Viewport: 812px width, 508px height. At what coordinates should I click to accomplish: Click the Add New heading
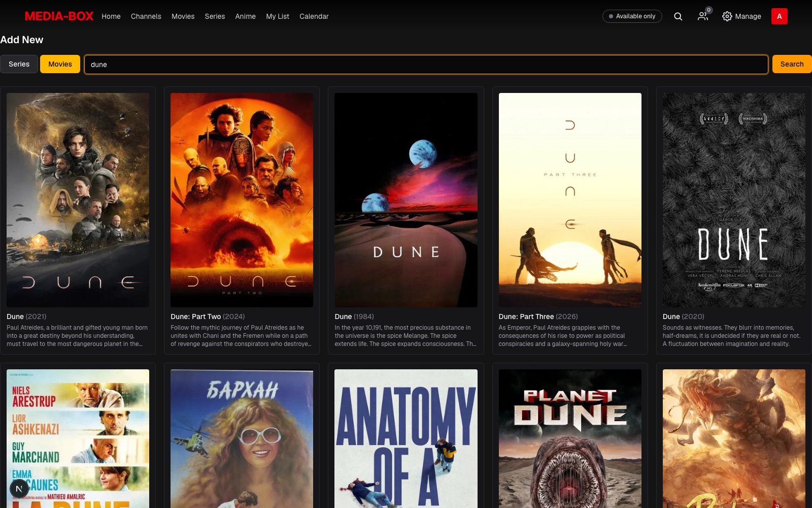[x=22, y=40]
